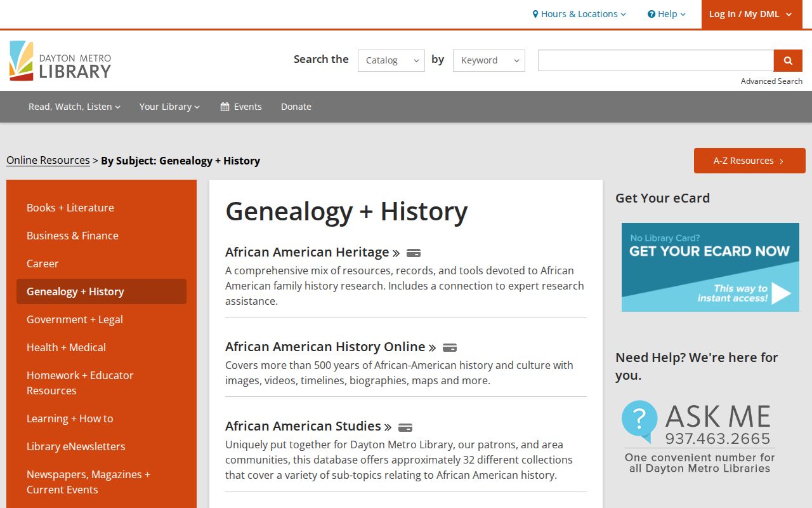
Task: Open Health + Medical subject
Action: (101, 347)
